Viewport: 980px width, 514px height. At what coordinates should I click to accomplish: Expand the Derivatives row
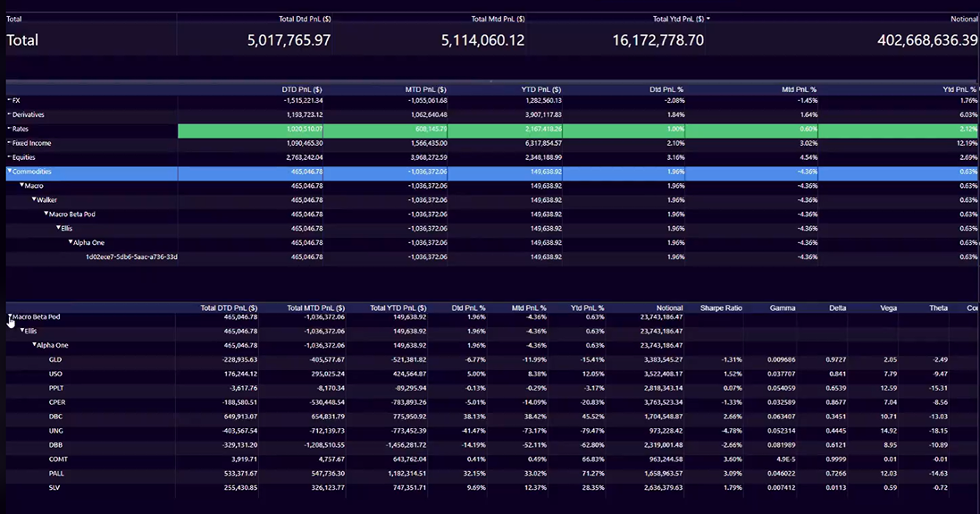[9, 114]
